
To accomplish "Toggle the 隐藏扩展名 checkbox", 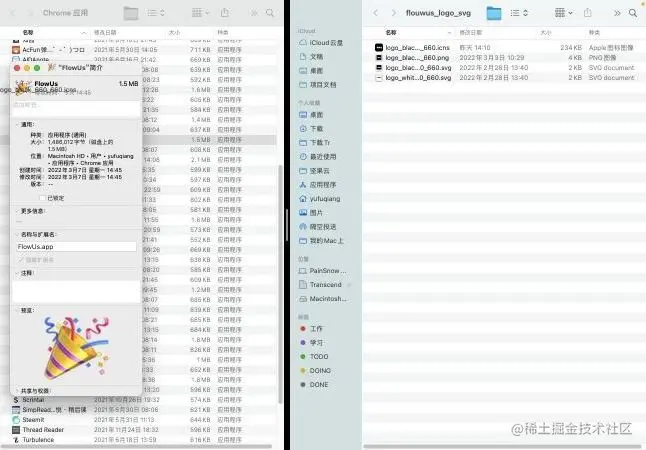I will [x=21, y=260].
